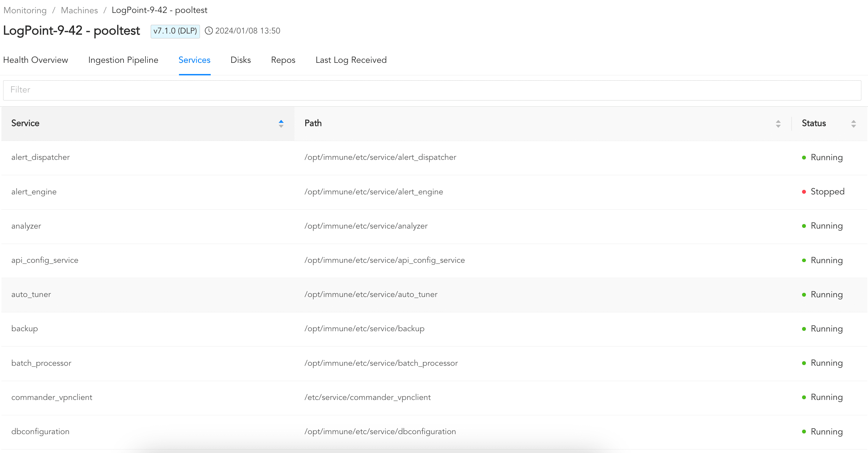Click green status dot for backup service

coord(804,329)
